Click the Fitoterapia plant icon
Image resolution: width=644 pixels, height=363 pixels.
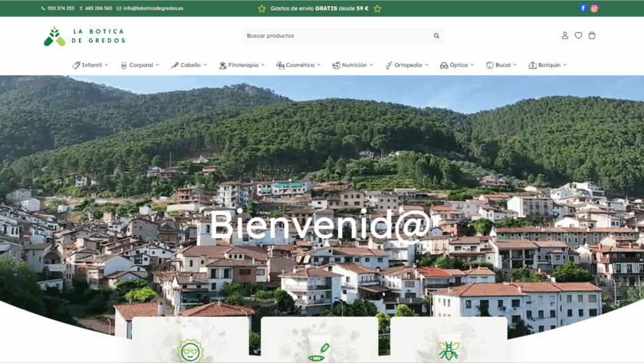(222, 65)
